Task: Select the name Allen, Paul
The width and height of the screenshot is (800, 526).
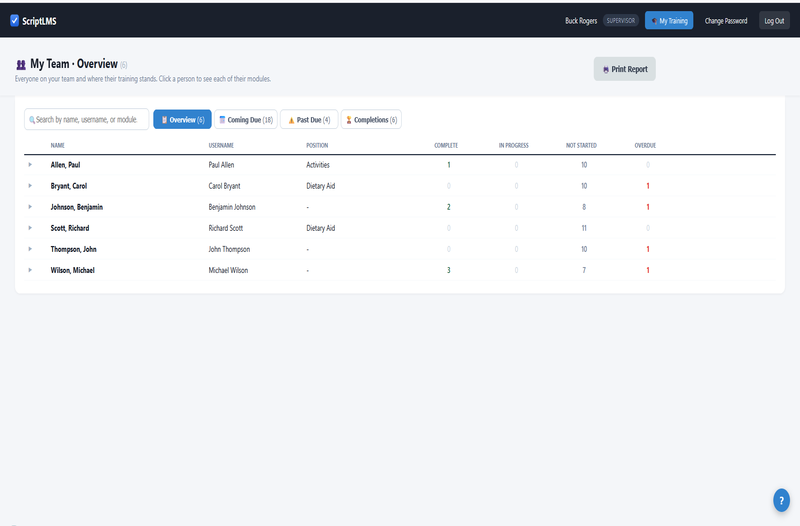Action: (x=65, y=165)
